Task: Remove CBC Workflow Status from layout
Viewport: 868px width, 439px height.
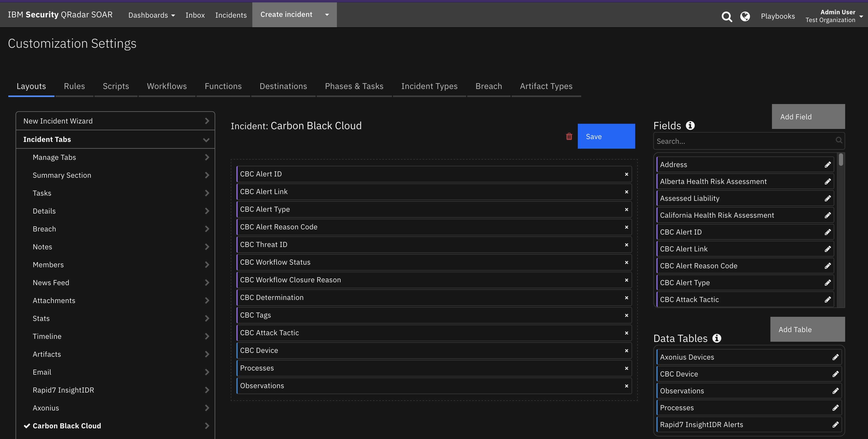Action: pos(626,263)
